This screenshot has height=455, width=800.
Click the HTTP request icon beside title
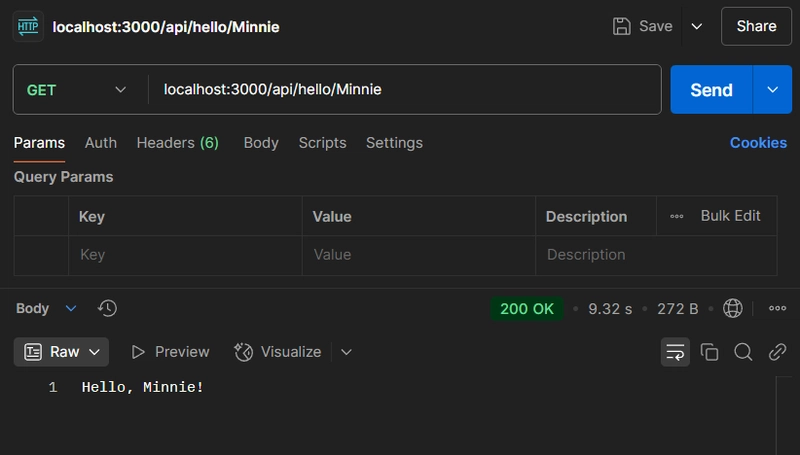tap(28, 26)
